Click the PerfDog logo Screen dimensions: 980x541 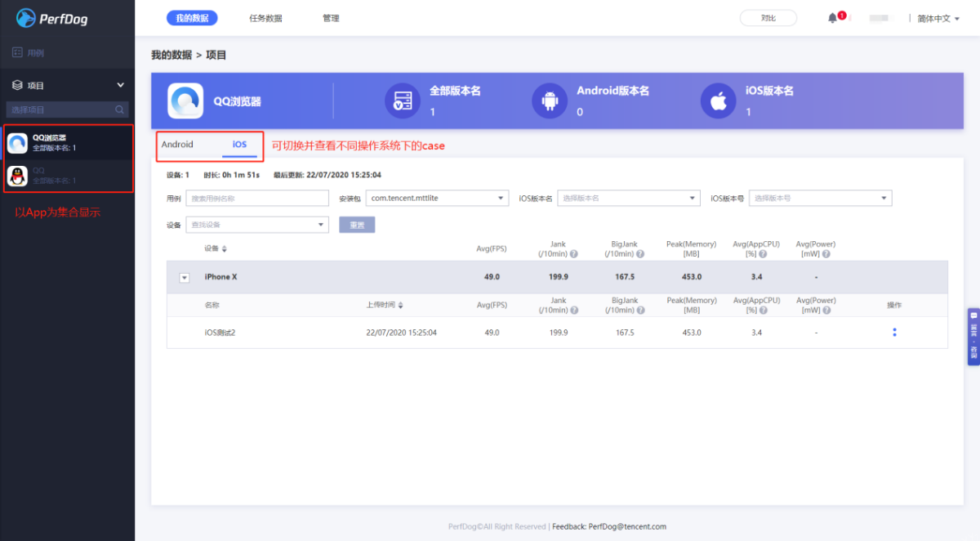(52, 17)
